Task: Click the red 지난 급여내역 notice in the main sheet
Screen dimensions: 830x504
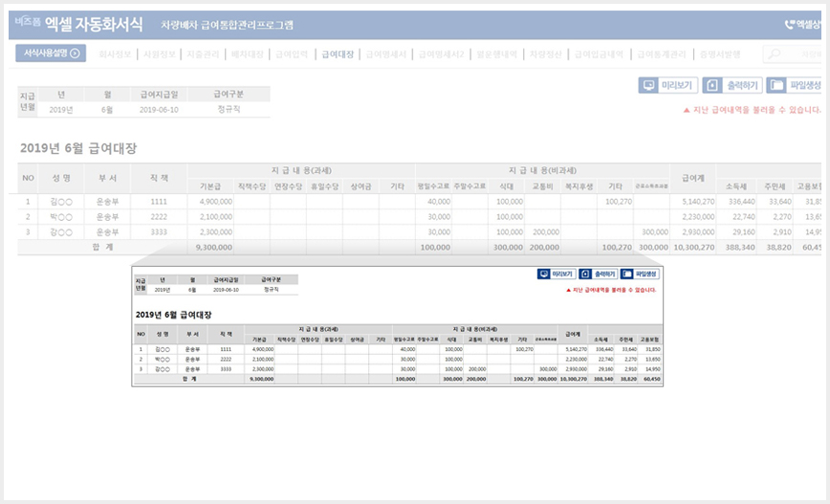Action: tap(752, 110)
